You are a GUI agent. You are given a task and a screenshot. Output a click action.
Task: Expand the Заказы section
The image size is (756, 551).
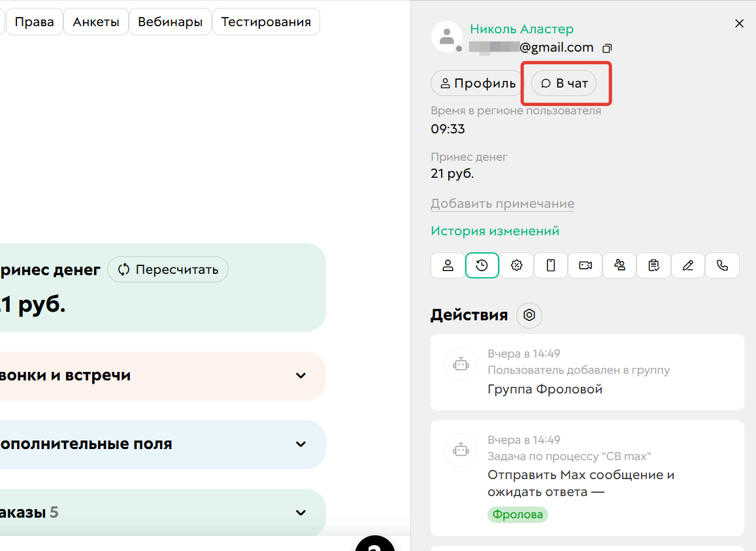tap(301, 513)
